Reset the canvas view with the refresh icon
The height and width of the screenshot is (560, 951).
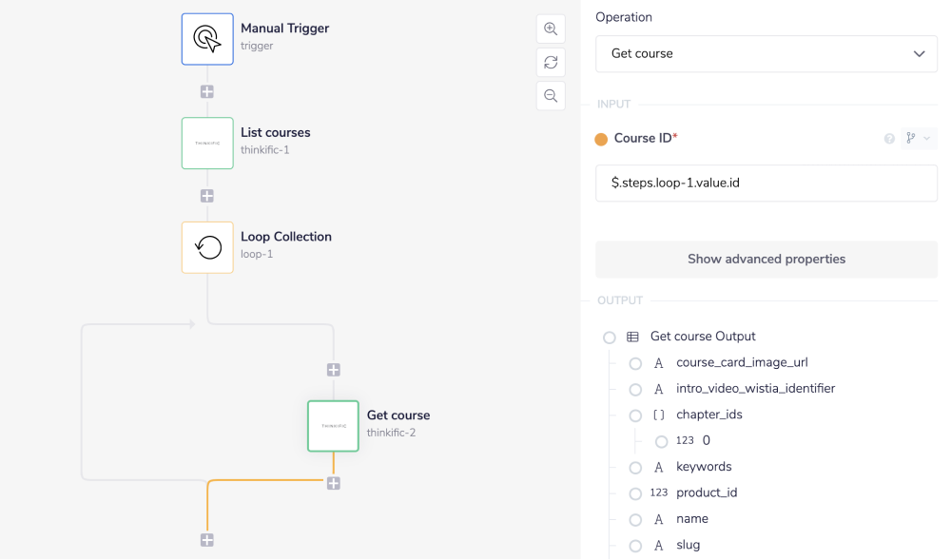[551, 63]
